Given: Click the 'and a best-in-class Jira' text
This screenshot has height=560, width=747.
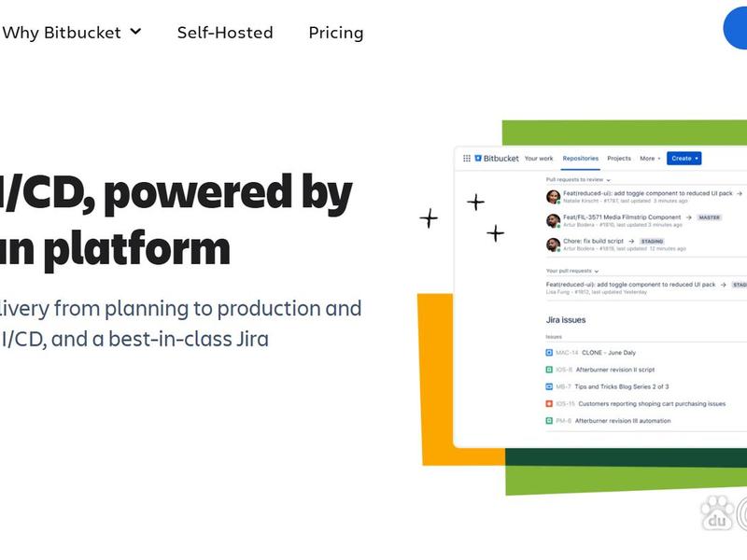Looking at the screenshot, I should click(x=160, y=339).
